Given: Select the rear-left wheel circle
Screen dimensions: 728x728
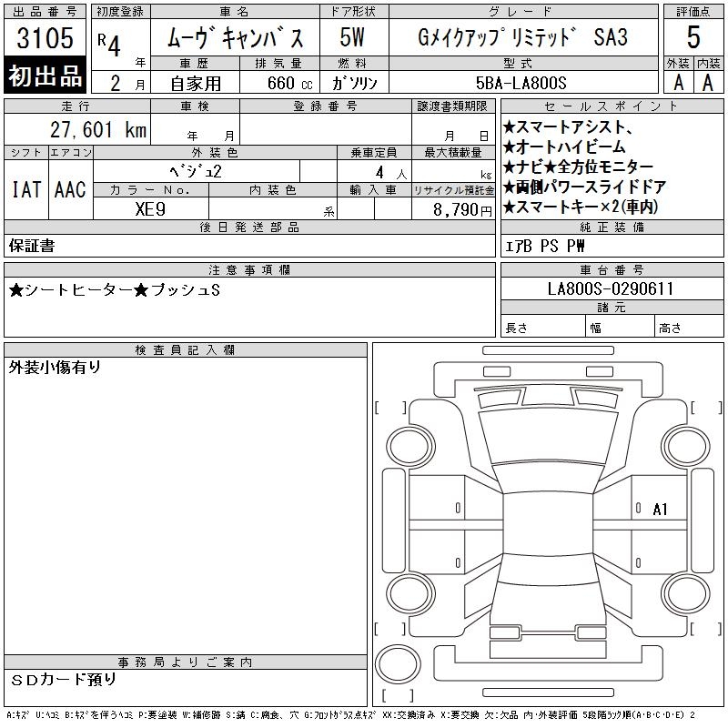Looking at the screenshot, I should [410, 593].
